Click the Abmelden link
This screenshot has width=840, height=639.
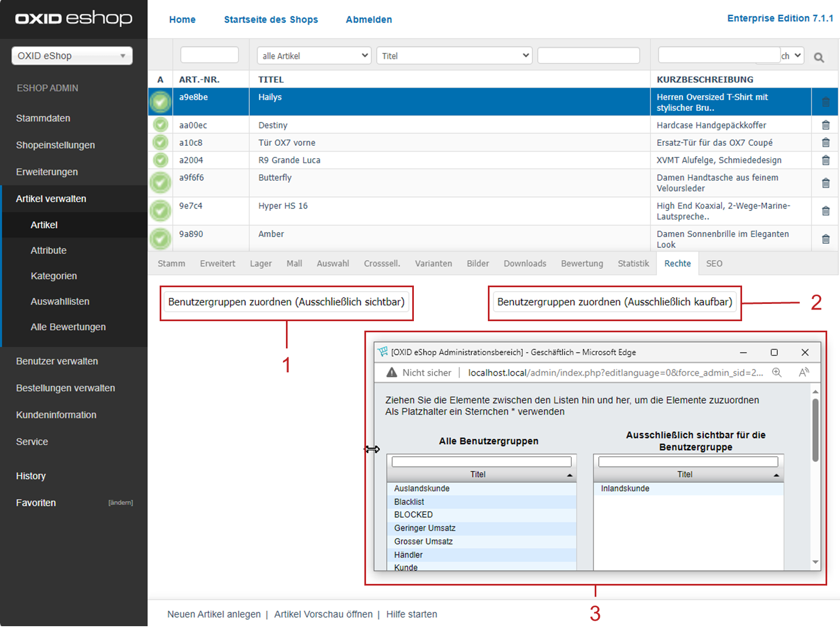[369, 19]
